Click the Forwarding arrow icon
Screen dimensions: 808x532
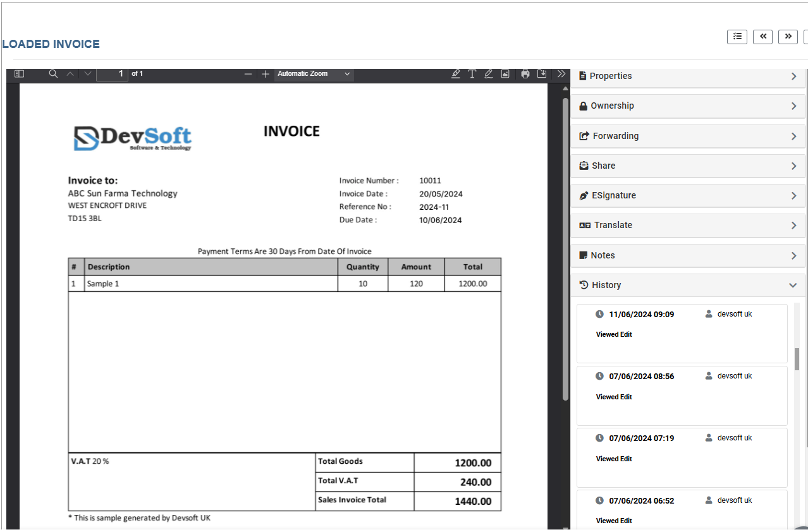coord(584,136)
